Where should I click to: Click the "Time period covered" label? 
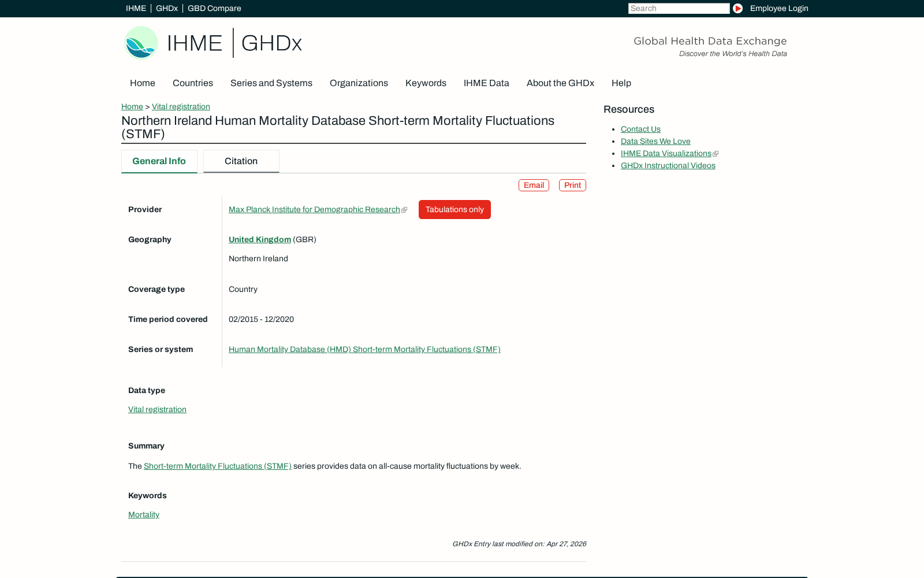[167, 319]
